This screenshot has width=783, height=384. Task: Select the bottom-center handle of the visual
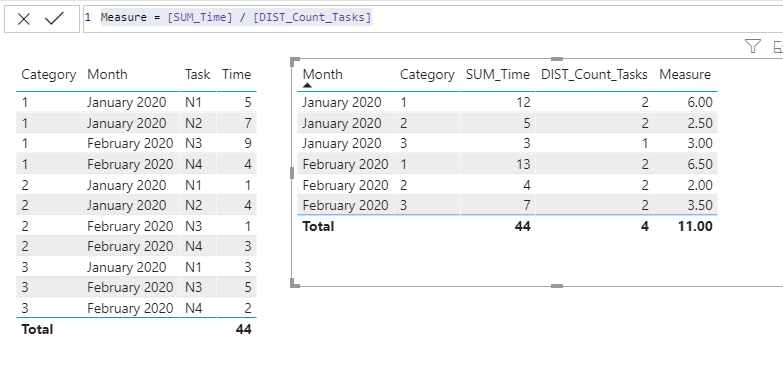557,286
